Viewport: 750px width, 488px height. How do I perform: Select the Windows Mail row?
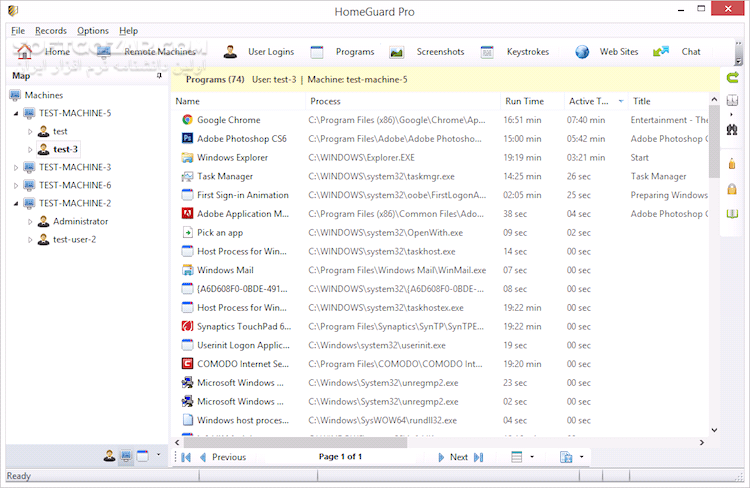coord(440,270)
